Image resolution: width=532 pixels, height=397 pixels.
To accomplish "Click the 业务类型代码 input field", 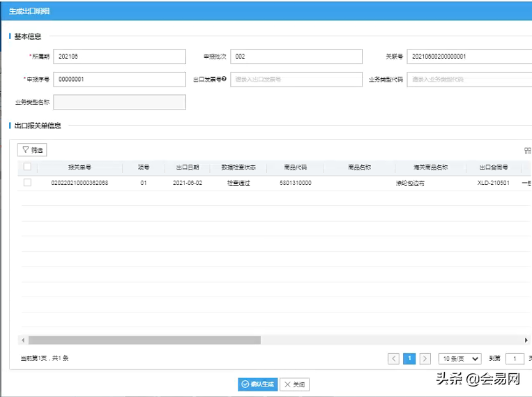I will pos(470,80).
